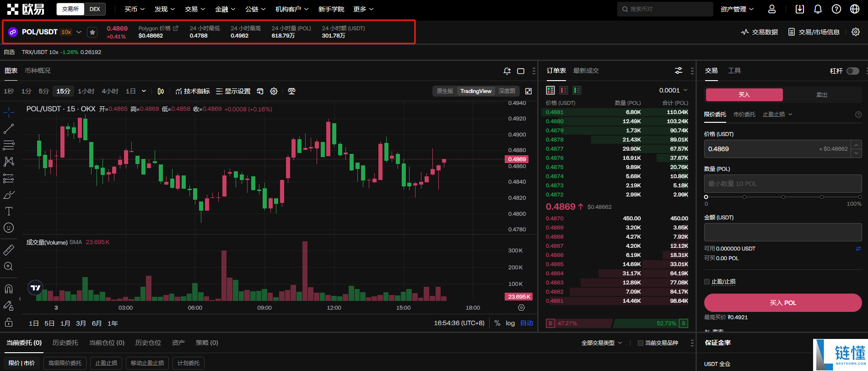The height and width of the screenshot is (371, 868).
Task: Open the 历史委托 tab
Action: (65, 343)
